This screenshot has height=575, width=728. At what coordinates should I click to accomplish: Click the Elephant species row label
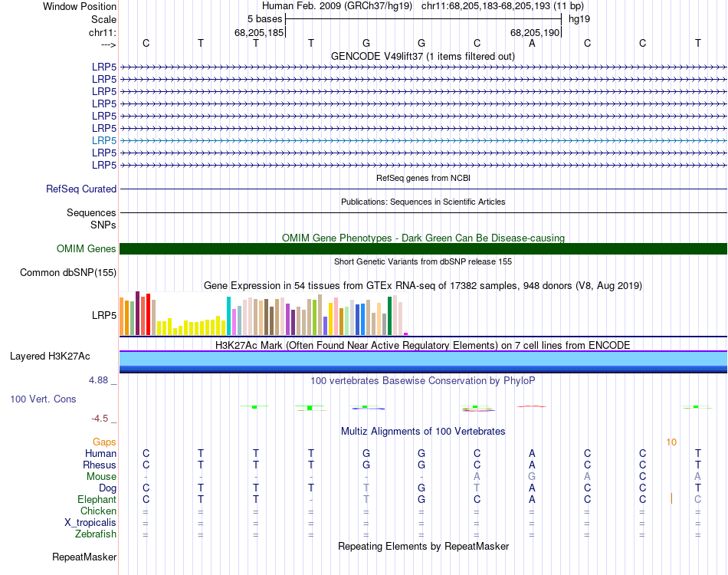click(97, 500)
